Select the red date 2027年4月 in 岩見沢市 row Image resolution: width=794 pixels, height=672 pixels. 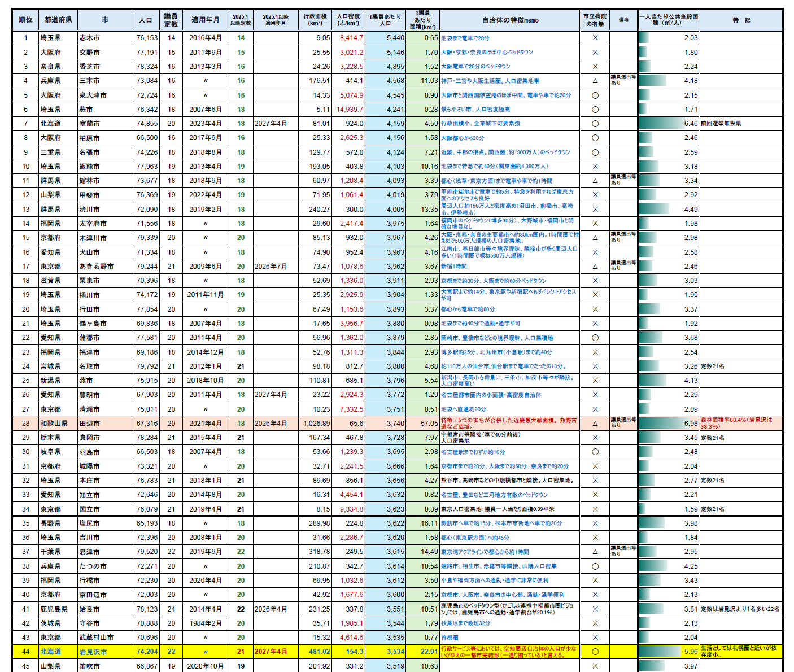(x=271, y=652)
